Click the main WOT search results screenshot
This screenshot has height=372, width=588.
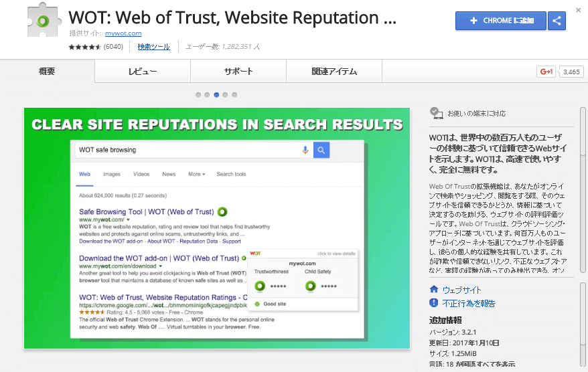217,228
